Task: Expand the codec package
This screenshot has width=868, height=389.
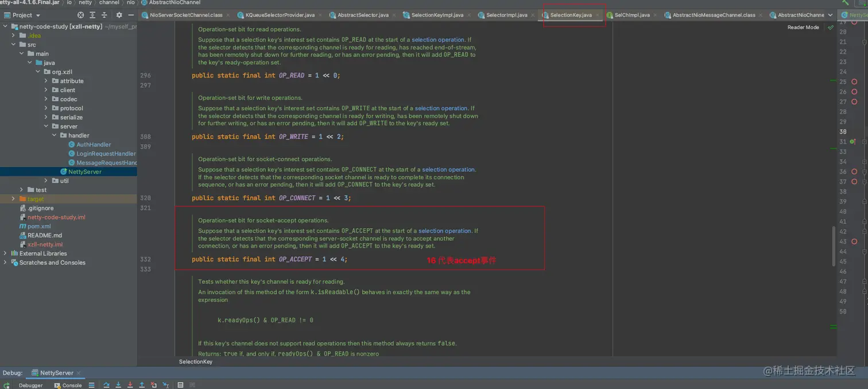Action: (x=46, y=99)
